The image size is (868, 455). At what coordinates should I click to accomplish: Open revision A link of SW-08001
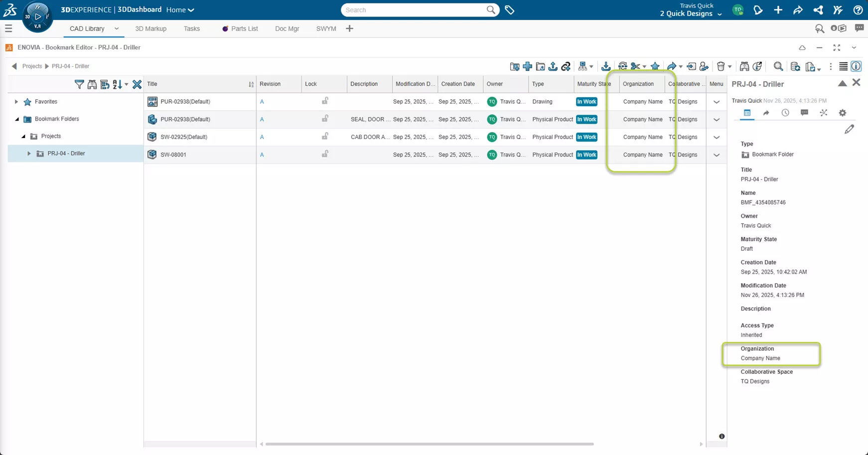[x=262, y=154]
